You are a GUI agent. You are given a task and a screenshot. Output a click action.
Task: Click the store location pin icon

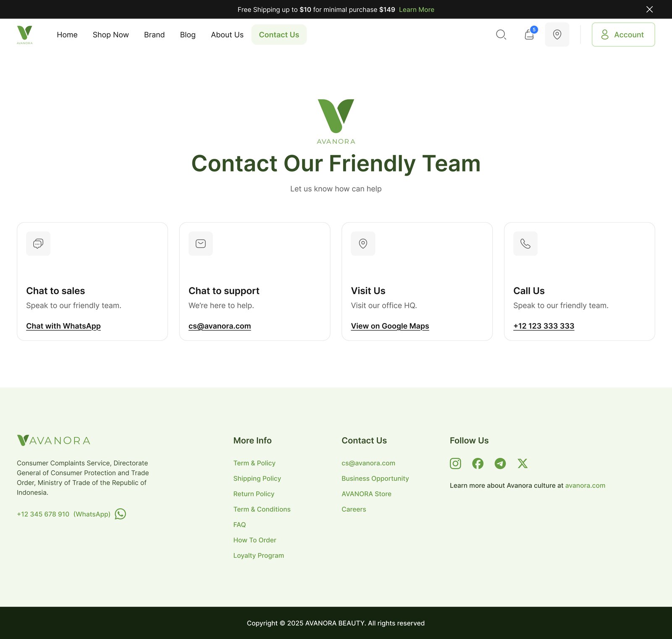[x=557, y=34]
